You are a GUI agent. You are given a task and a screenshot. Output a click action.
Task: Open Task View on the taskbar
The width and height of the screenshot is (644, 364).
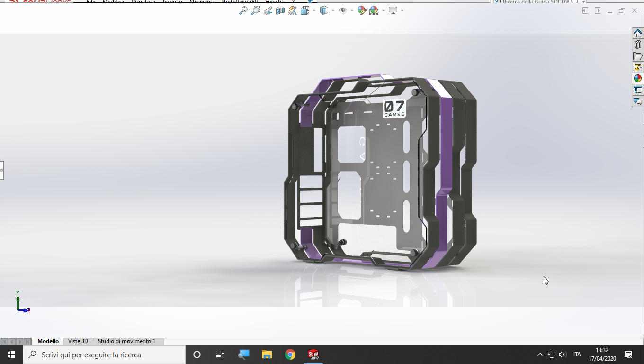[x=220, y=355]
